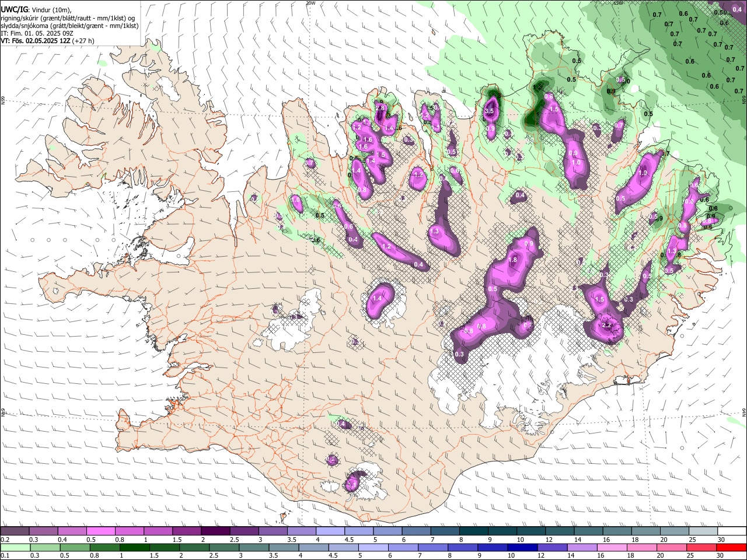The height and width of the screenshot is (560, 747).
Task: Choose the bright pink swatch between 0.5 and 0.8
Action: pos(100,531)
